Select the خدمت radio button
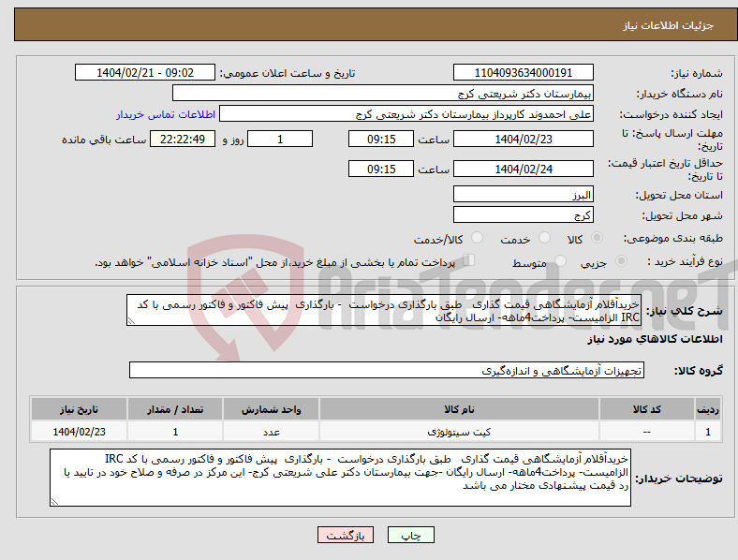The image size is (738, 560). (x=544, y=238)
